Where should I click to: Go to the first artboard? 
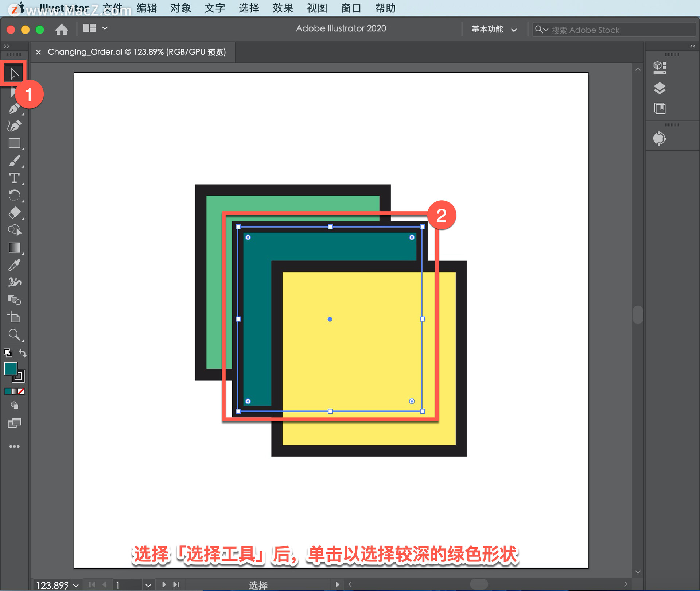(x=92, y=584)
